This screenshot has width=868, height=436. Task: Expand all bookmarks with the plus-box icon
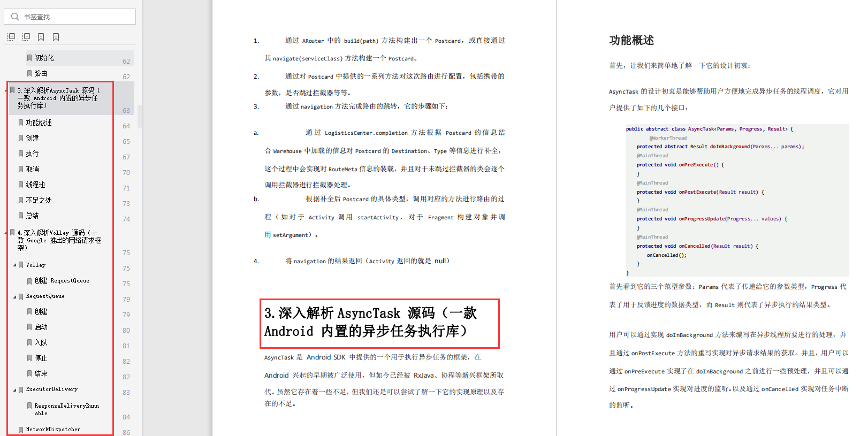tap(11, 37)
